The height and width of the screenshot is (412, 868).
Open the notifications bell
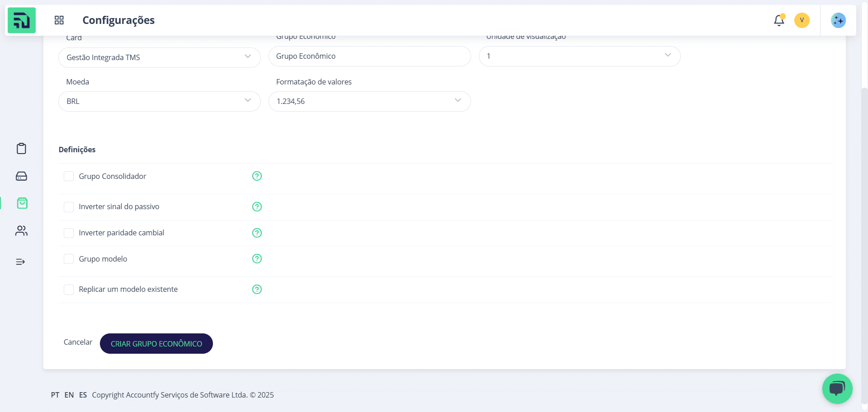point(779,20)
